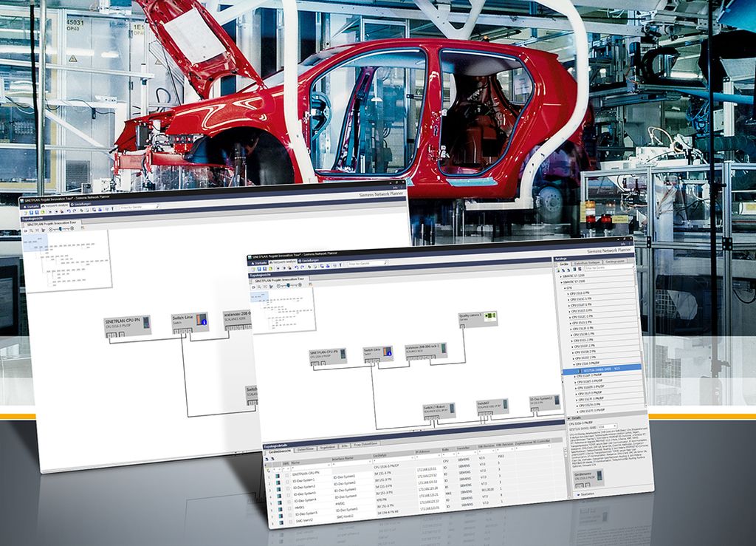Tick checkbox in IO-Dev-System3 table row
The image size is (756, 546).
289,495
